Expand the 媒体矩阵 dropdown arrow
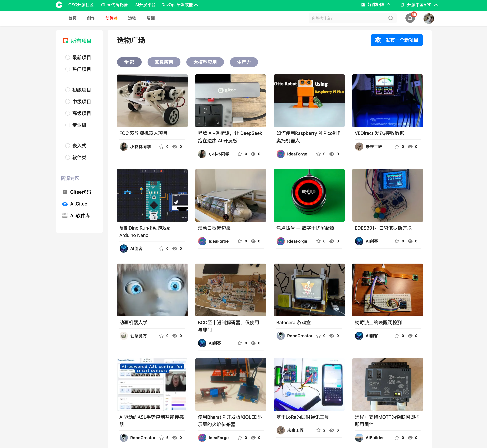The height and width of the screenshot is (448, 487). [x=388, y=5]
